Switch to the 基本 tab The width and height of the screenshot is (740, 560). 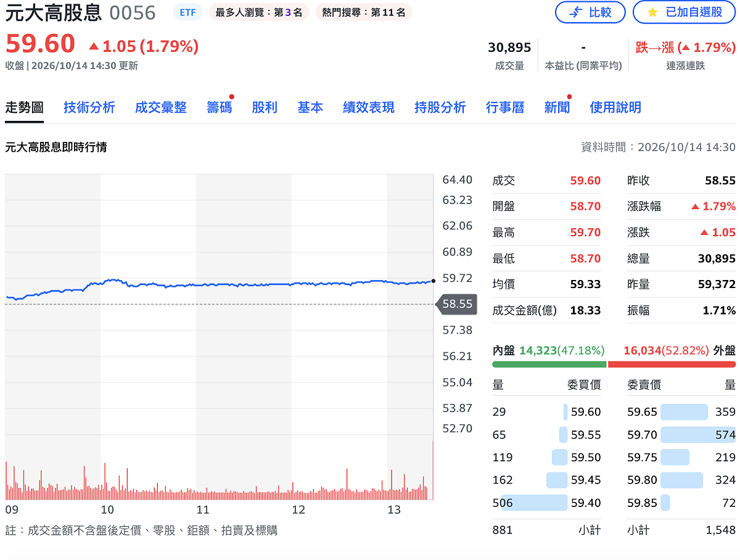point(310,107)
